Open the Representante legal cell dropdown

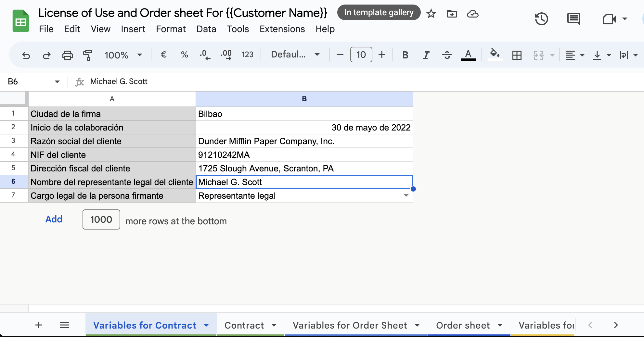(406, 195)
